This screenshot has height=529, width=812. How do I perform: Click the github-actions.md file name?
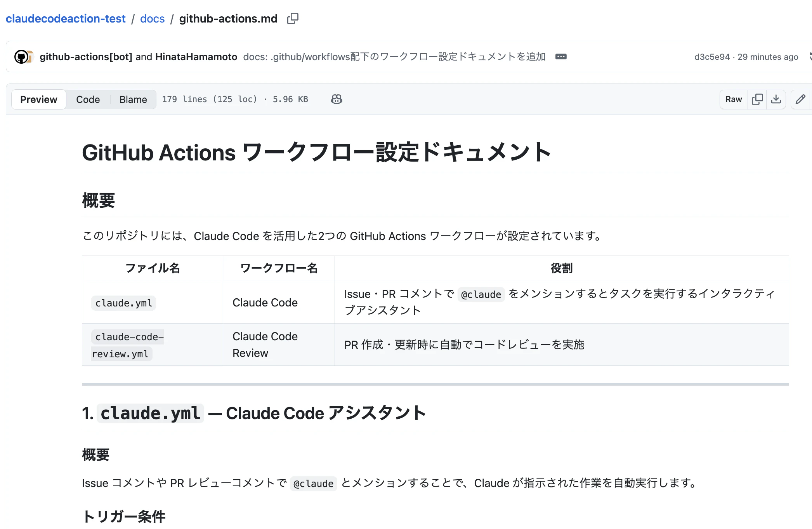[x=228, y=19]
